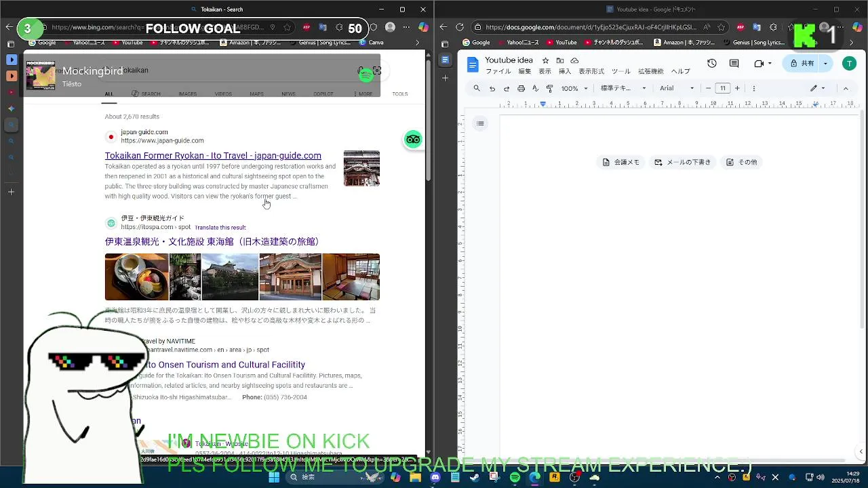The width and height of the screenshot is (868, 488).
Task: Select the paint format roller tool
Action: point(549,88)
